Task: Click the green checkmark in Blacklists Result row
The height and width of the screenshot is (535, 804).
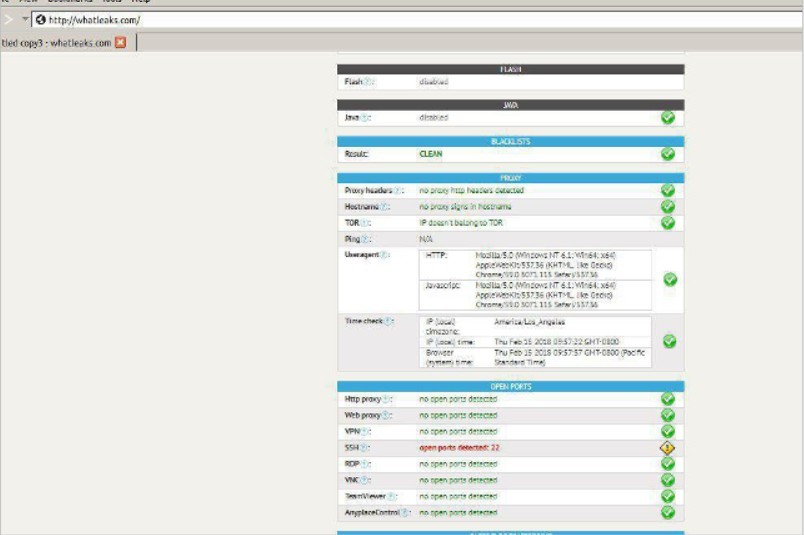Action: [x=668, y=154]
